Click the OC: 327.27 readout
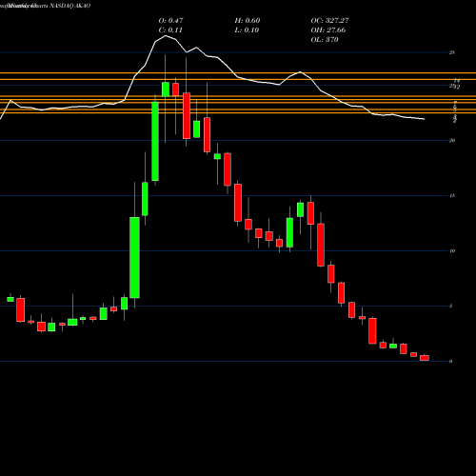Viewport: 476px width, 476px height. (329, 21)
